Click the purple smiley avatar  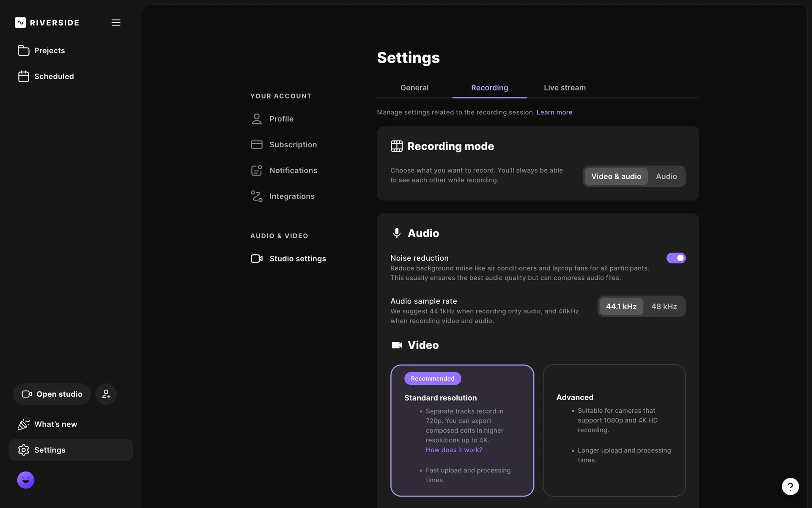coord(26,480)
